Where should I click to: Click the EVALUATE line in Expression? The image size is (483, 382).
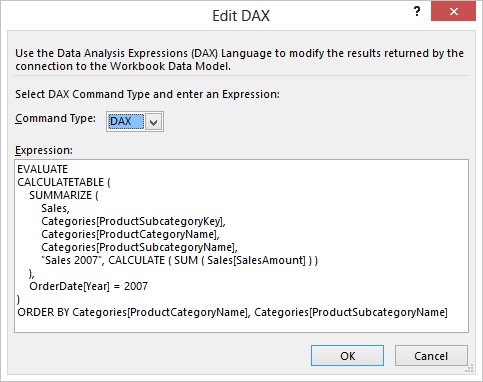(x=43, y=169)
